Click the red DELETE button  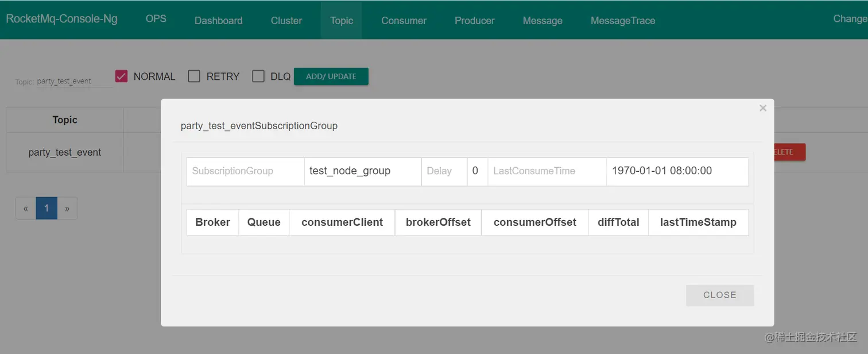click(x=789, y=152)
